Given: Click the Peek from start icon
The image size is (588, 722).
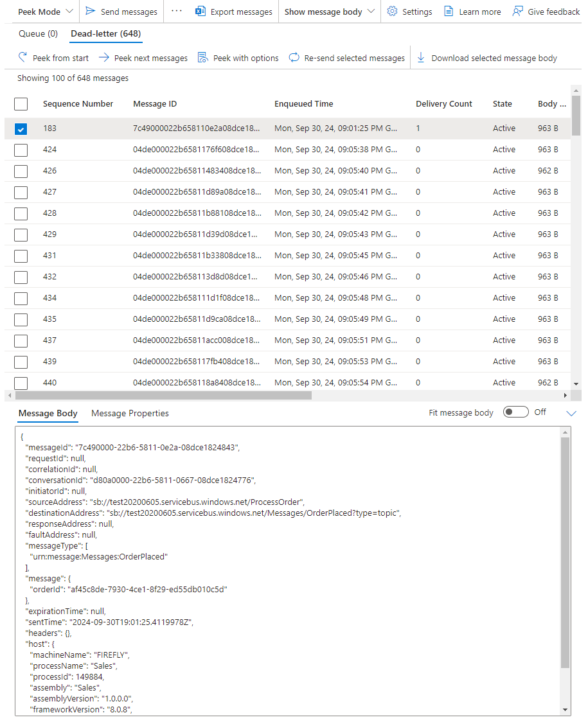Looking at the screenshot, I should [x=22, y=58].
